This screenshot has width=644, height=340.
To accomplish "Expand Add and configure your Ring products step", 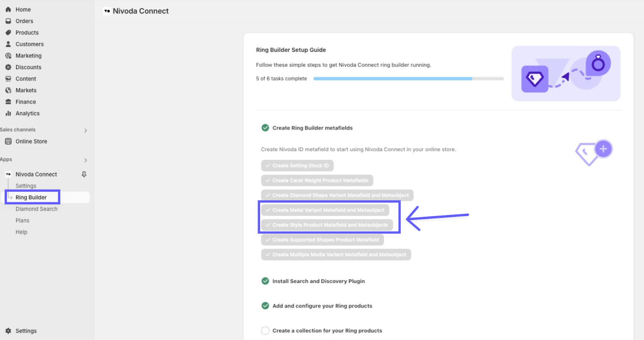I will click(322, 306).
